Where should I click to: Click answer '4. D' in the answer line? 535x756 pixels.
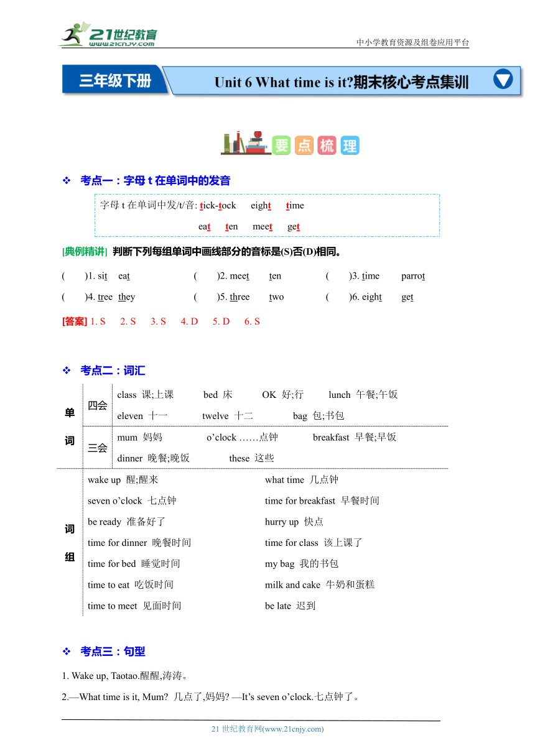coord(189,321)
